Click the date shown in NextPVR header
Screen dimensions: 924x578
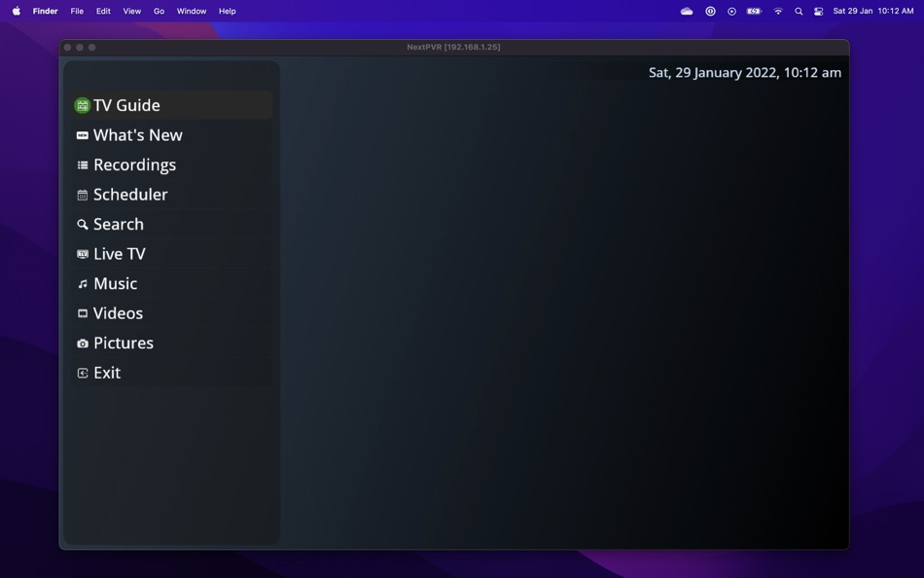745,73
